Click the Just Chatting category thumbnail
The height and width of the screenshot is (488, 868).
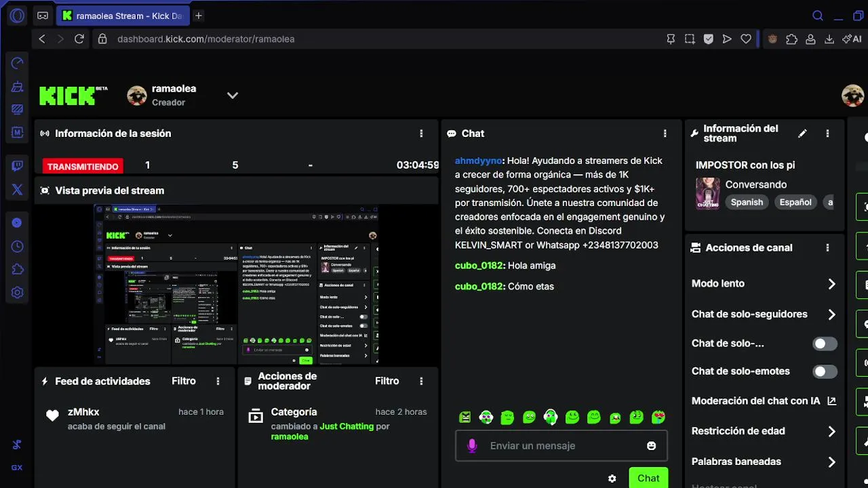707,194
